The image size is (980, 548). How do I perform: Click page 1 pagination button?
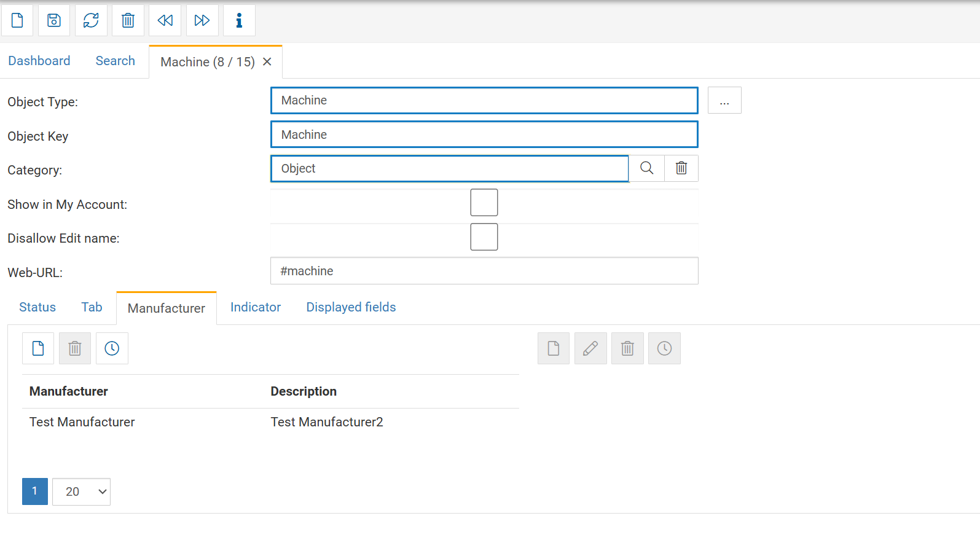coord(35,491)
